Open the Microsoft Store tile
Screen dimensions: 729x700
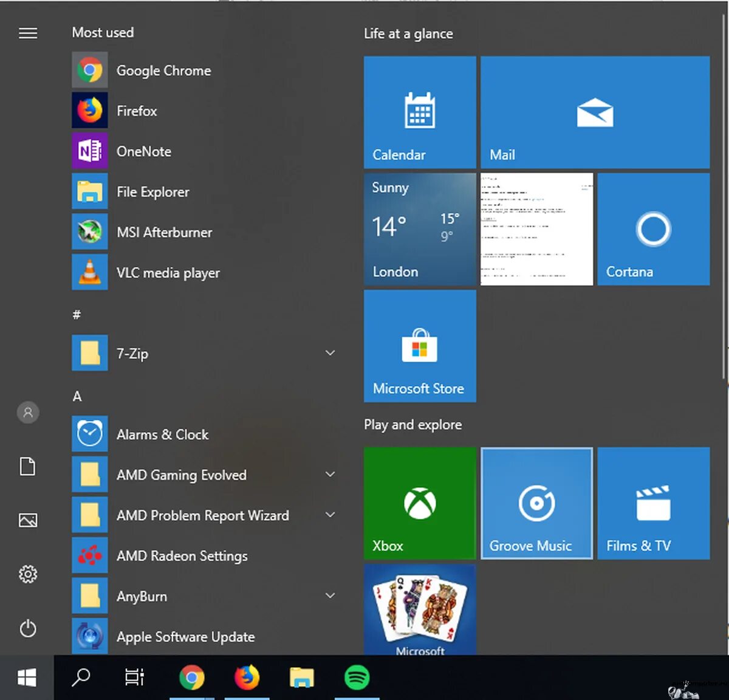pyautogui.click(x=420, y=346)
